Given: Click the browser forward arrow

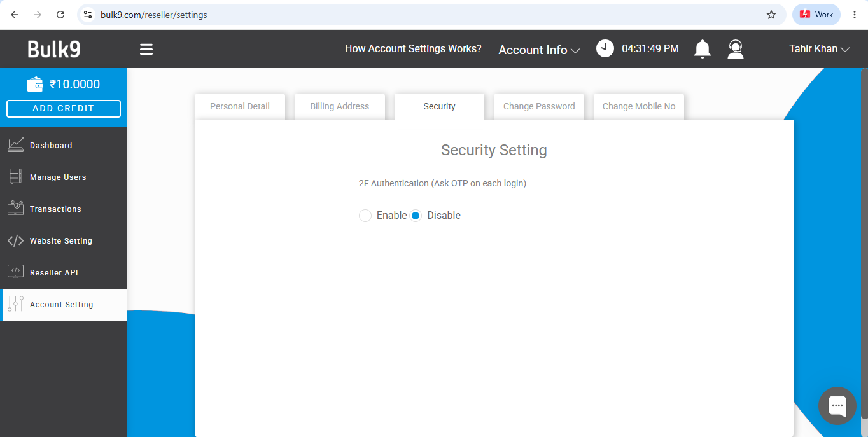Looking at the screenshot, I should pos(38,14).
